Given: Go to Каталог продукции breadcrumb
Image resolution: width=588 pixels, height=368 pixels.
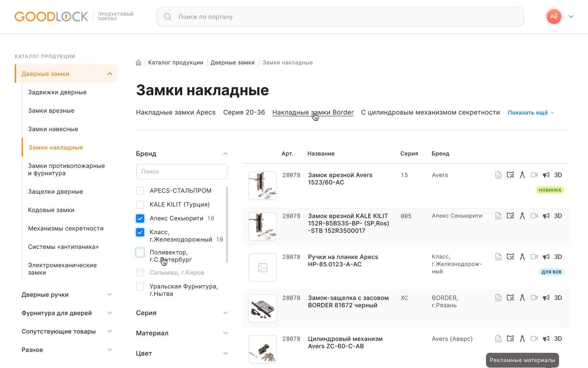Looking at the screenshot, I should pos(176,62).
